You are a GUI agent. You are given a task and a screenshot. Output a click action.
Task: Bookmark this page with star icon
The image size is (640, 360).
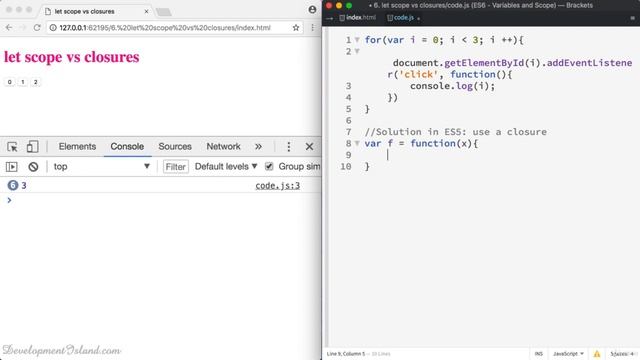[296, 28]
